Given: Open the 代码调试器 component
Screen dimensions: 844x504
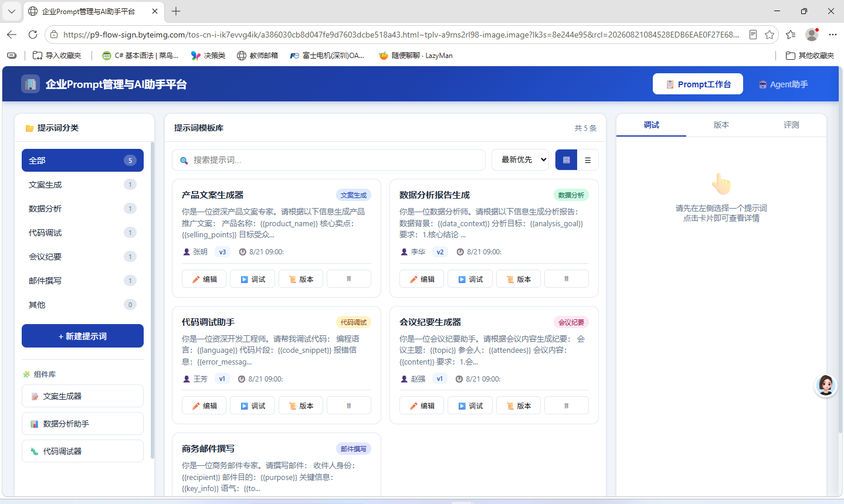Looking at the screenshot, I should pos(83,451).
